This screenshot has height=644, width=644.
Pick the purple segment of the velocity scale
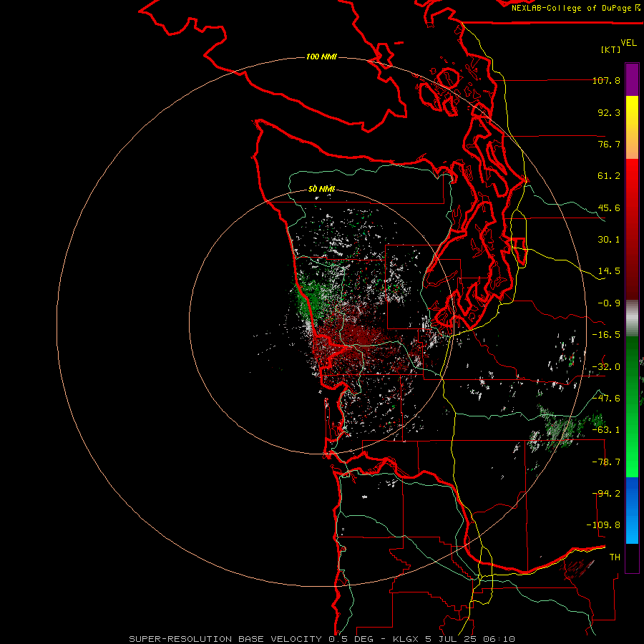632,79
